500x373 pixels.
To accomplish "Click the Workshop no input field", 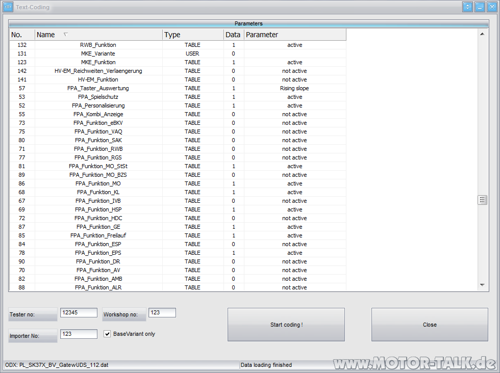I will point(162,313).
